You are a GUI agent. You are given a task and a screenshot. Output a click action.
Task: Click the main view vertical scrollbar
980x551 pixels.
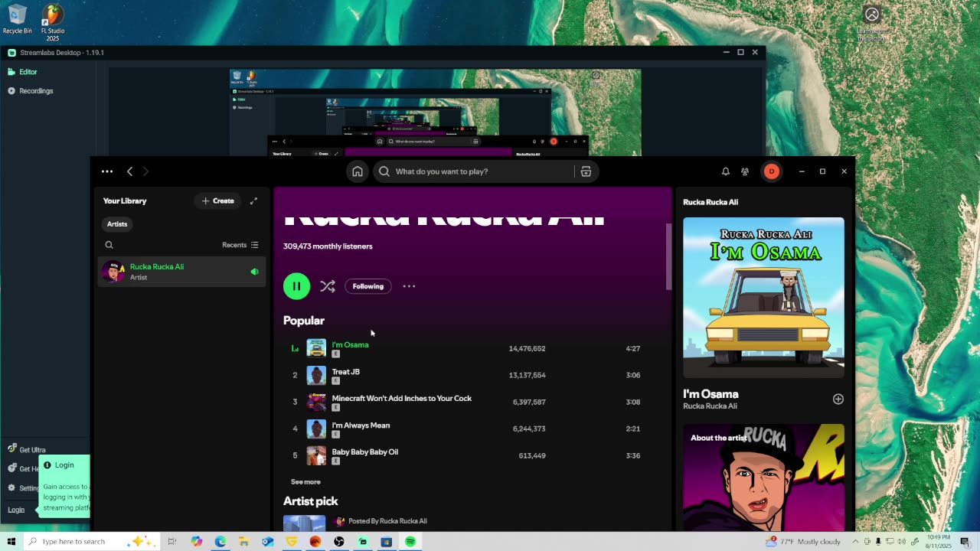point(668,256)
